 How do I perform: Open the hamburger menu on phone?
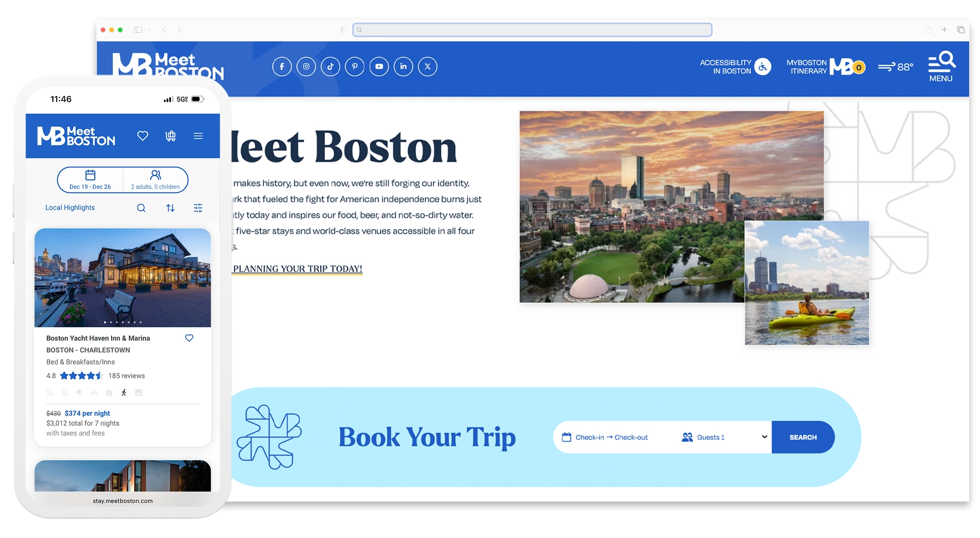[x=198, y=136]
